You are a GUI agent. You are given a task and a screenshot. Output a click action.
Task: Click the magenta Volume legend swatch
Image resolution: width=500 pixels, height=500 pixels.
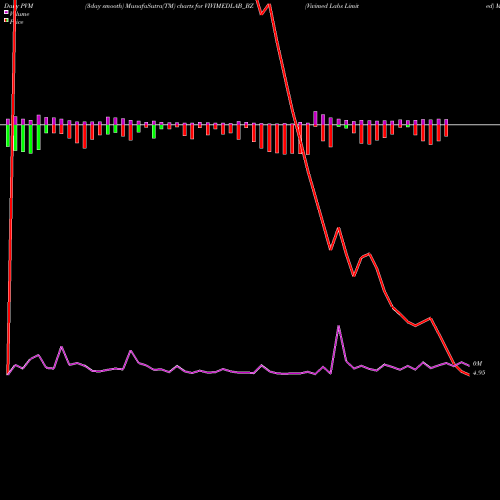coord(6,12)
